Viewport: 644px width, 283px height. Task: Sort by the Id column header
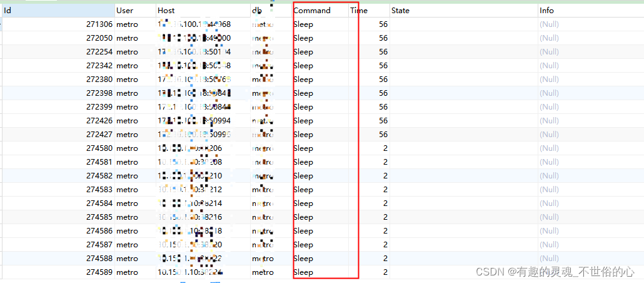[x=59, y=11]
